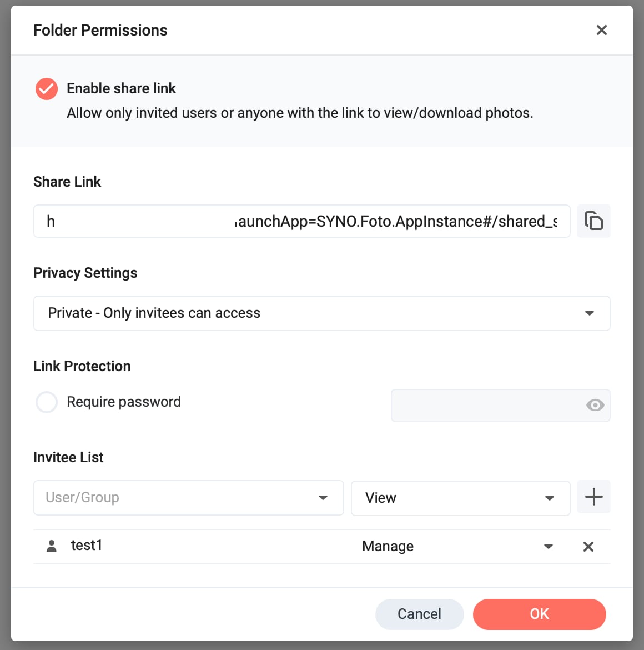Click the link protection password field
This screenshot has width=644, height=650.
500,406
